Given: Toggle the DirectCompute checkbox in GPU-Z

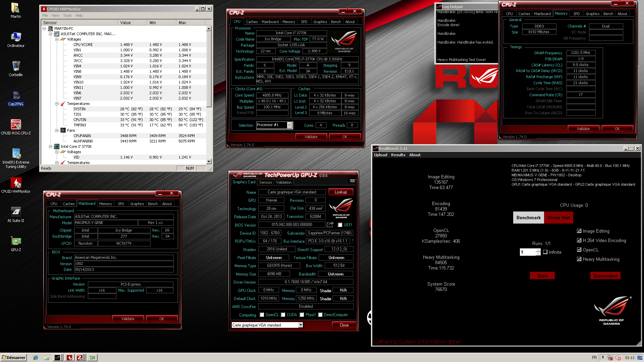Looking at the screenshot, I should (x=320, y=315).
